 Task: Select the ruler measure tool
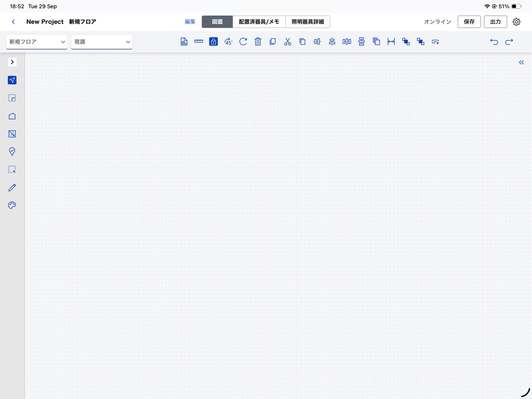click(199, 42)
